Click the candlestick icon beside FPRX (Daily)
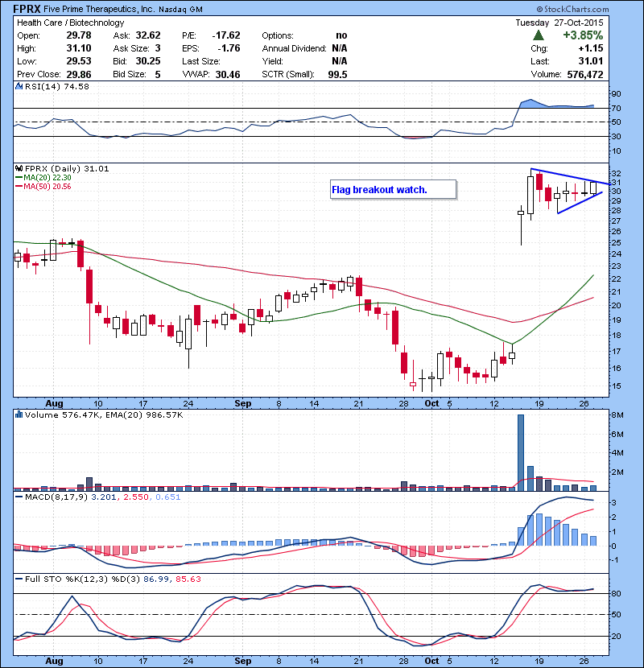 coord(19,169)
